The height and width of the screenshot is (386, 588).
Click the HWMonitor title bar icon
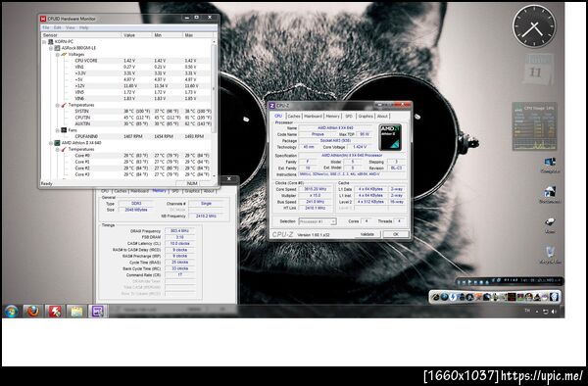tap(43, 19)
